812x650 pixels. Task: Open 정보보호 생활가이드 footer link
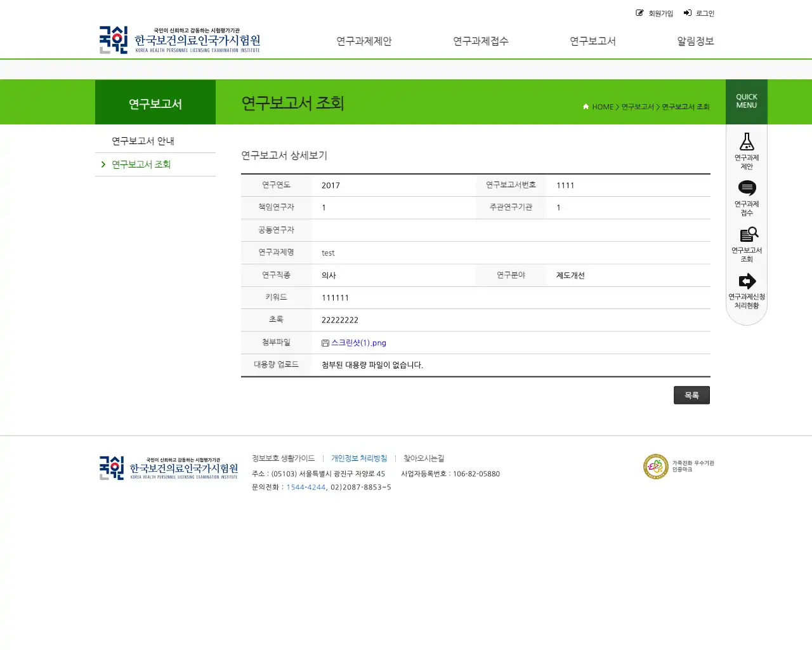pyautogui.click(x=283, y=458)
